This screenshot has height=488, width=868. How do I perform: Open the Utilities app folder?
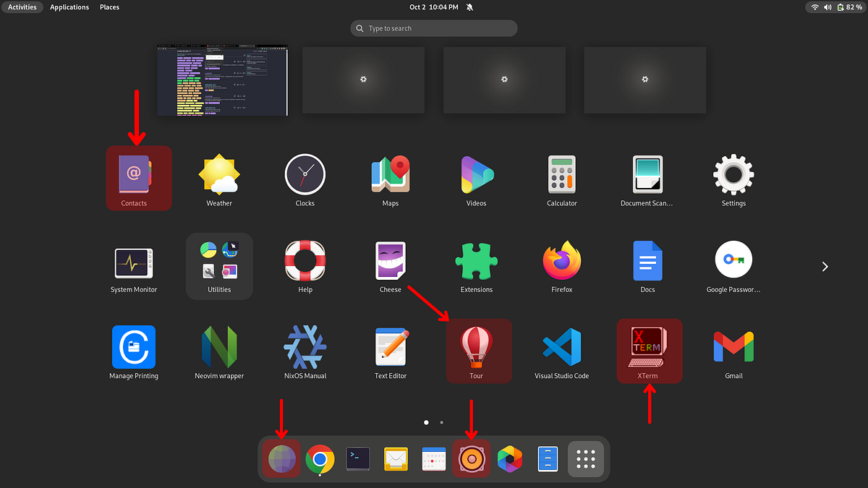[219, 259]
